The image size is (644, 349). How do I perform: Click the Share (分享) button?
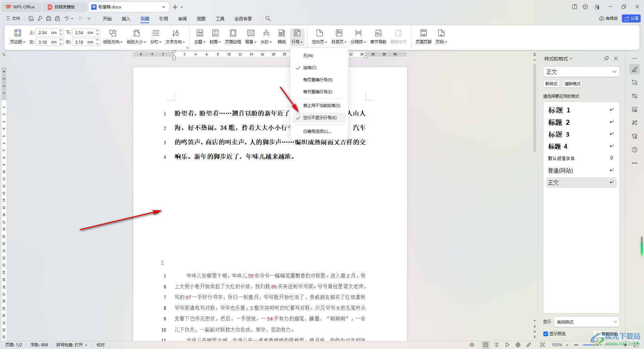pos(631,18)
